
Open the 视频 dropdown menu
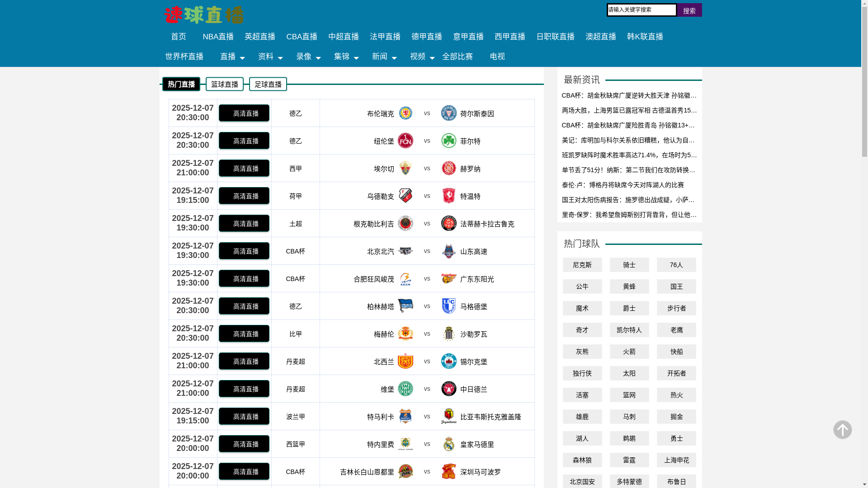[x=421, y=57]
